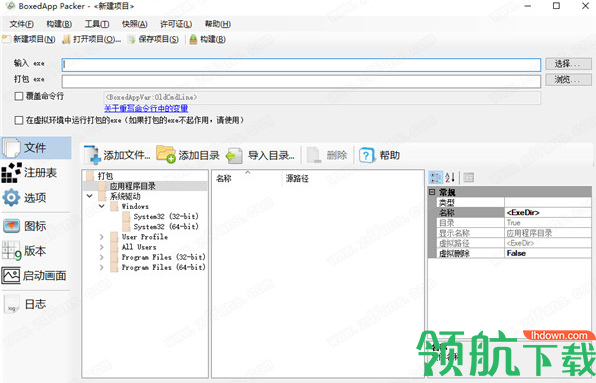
Task: Collapse the Windows tree node
Action: 101,206
